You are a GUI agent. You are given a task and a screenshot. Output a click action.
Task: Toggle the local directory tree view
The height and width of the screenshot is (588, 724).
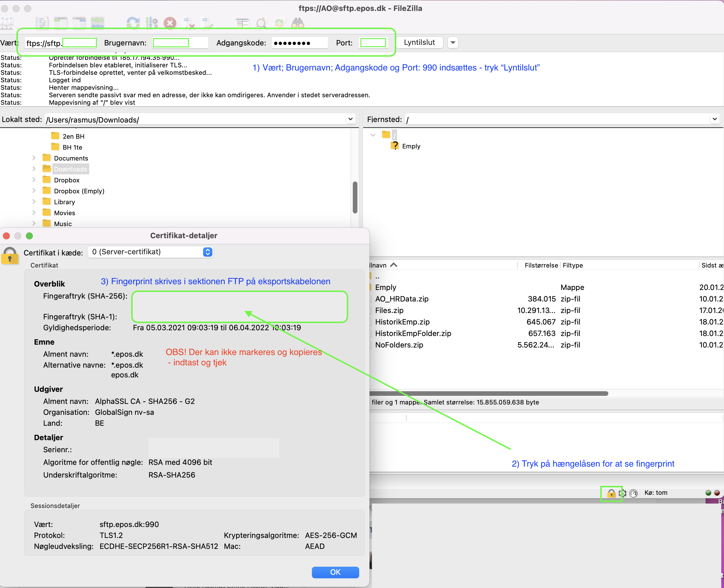tap(61, 23)
